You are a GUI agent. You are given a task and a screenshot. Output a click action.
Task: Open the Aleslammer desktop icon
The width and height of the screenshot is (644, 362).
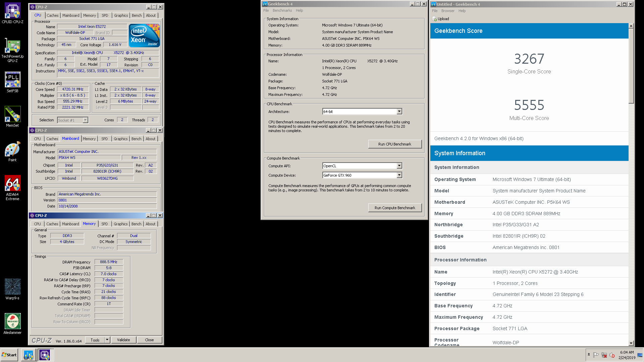click(12, 324)
